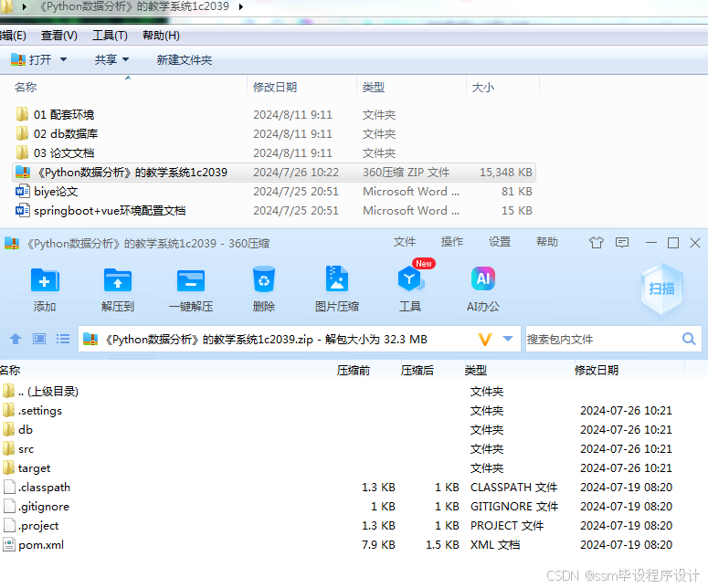Click the 共享 button
Viewport: 708px width, 588px height.
coord(106,59)
